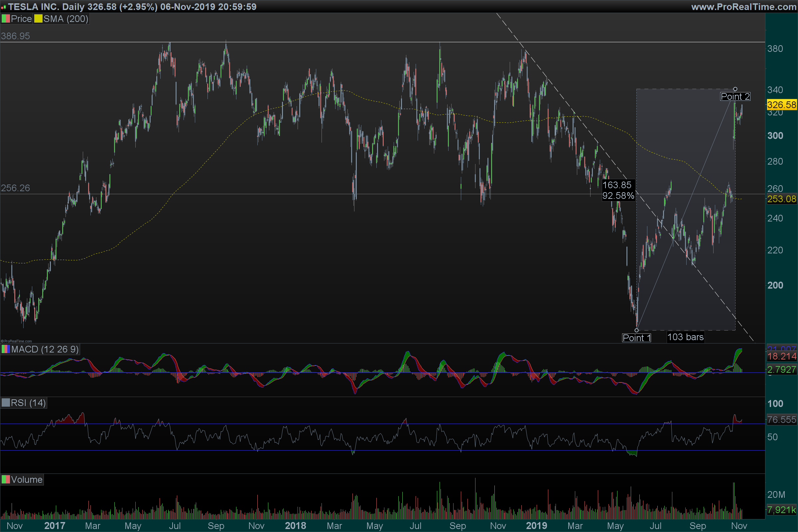
Task: Open the MACD (12 26 9) label settings
Action: (45, 349)
